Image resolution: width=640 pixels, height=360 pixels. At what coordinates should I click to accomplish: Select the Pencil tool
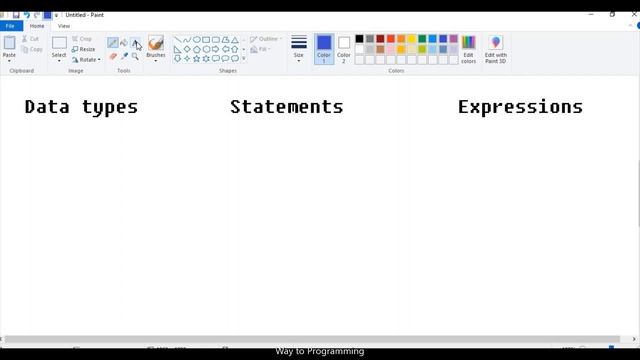tap(113, 42)
